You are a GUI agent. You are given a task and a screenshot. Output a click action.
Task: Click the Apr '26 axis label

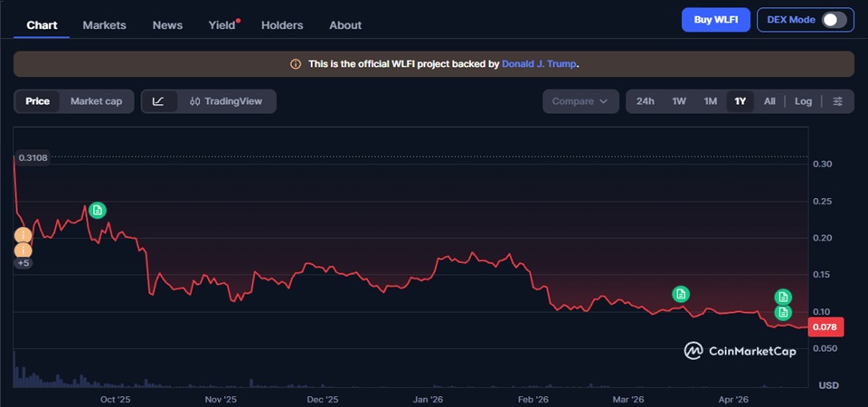coord(733,399)
